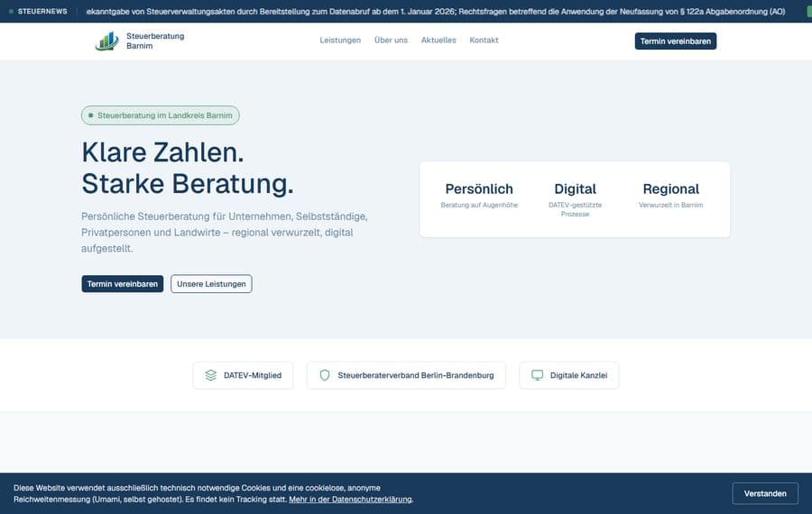Click the DATEV-Mitglied badge text
The height and width of the screenshot is (514, 812).
click(253, 375)
